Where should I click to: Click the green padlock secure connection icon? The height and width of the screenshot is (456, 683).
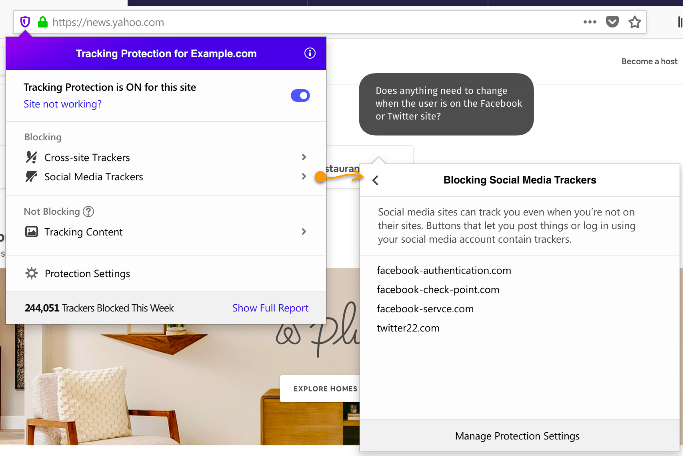point(41,22)
